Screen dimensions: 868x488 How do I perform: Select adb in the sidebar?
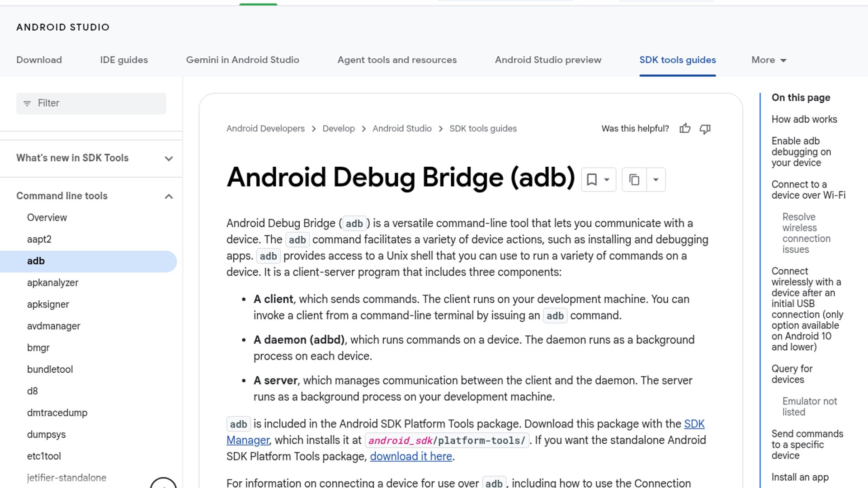pyautogui.click(x=88, y=261)
